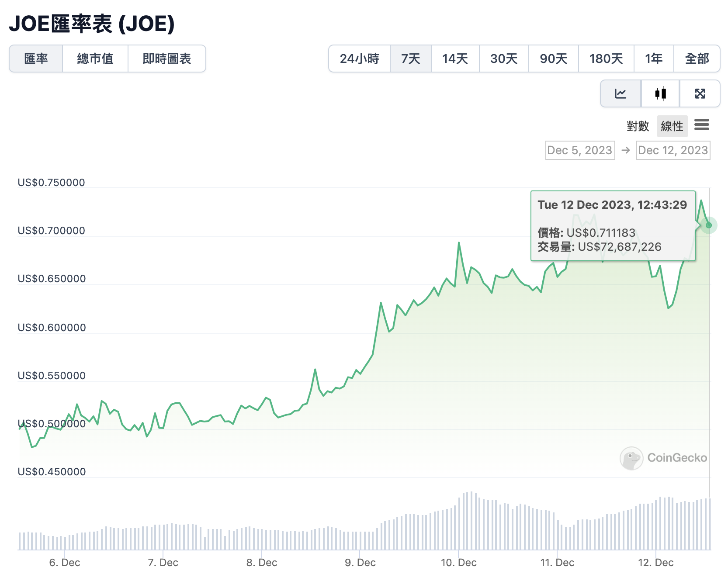The height and width of the screenshot is (574, 728).
Task: Toggle the 7天 time range
Action: pyautogui.click(x=410, y=59)
